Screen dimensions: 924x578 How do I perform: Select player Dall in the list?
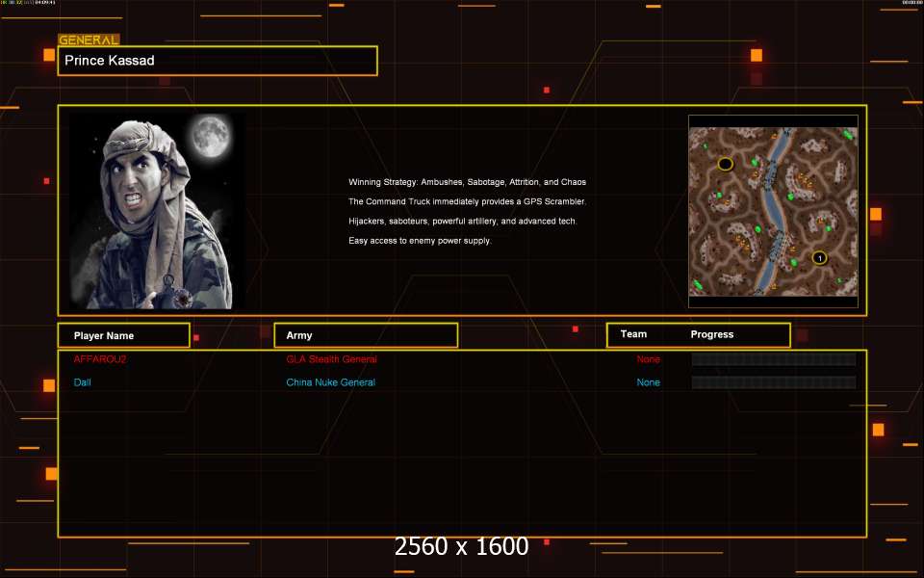(x=83, y=382)
